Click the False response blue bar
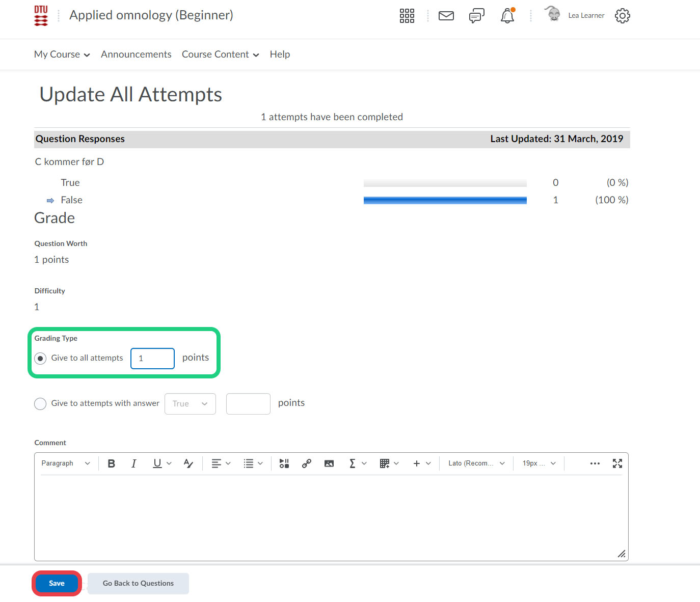700x602 pixels. pos(445,200)
